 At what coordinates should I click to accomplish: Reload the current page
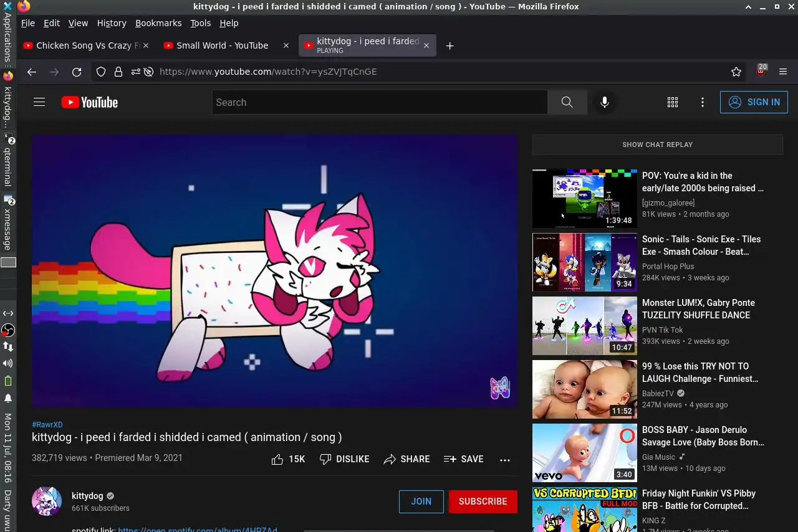click(x=77, y=72)
